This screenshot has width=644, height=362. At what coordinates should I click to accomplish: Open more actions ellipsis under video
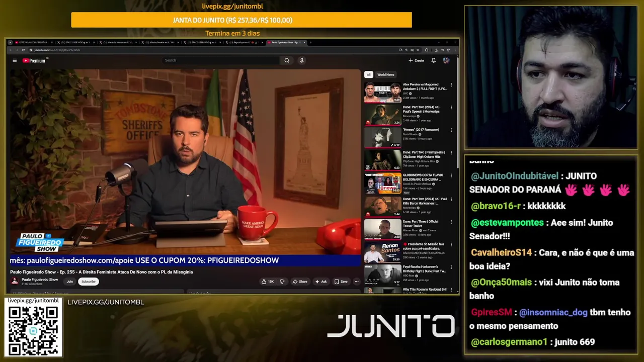[x=357, y=282]
